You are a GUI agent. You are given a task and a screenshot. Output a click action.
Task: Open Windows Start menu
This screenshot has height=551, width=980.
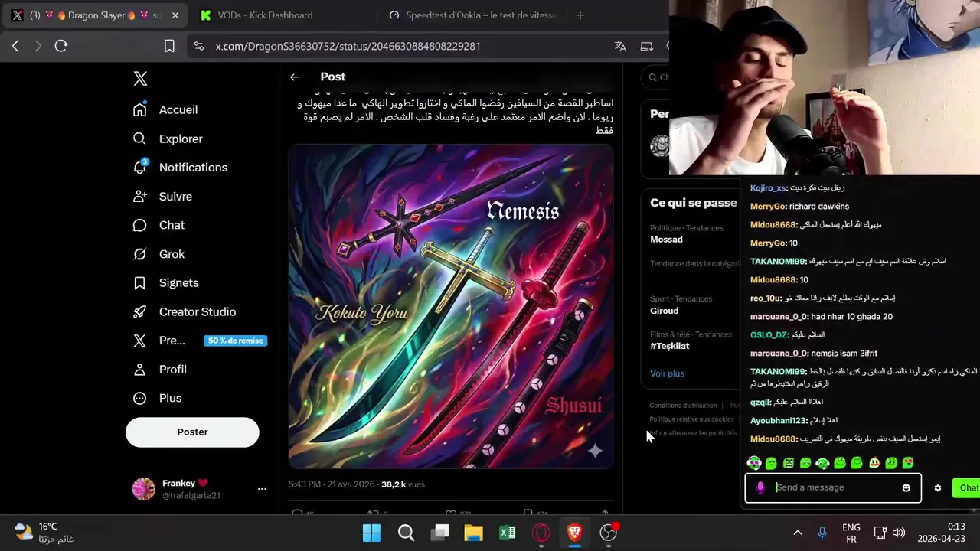[x=371, y=533]
